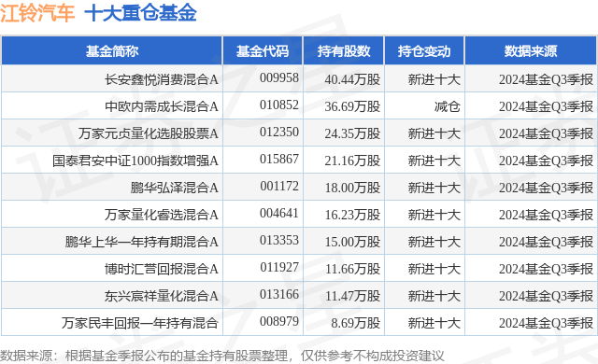Click holdings value 11.66万股
Screen dimensions: 598x364
[x=352, y=269]
